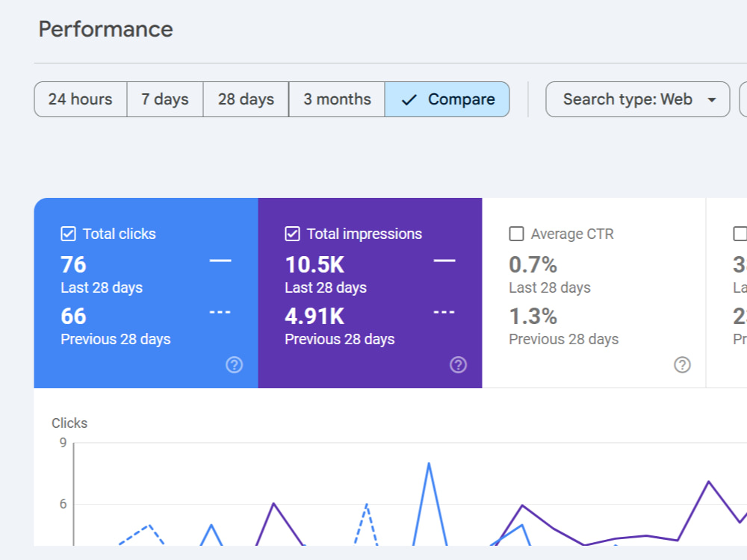Viewport: 747px width, 560px height.
Task: Enable the Average CTR checkbox
Action: (x=516, y=234)
